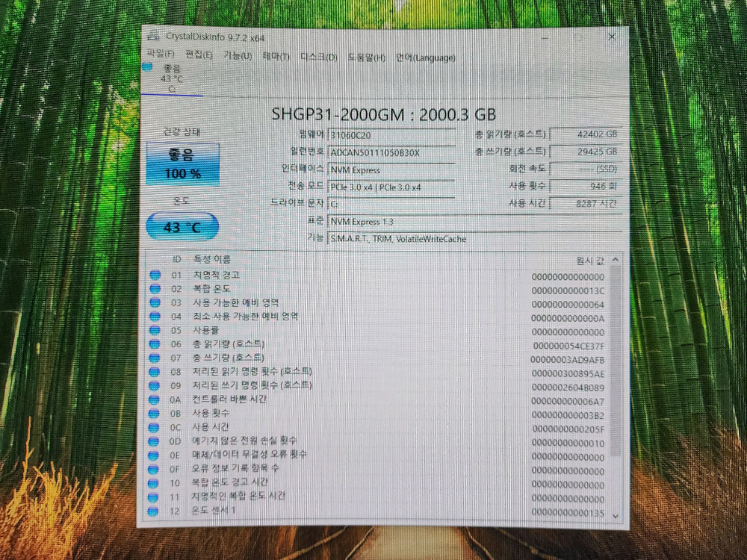
Task: Click the status icon for attribute 02 복합 온도
Action: point(155,288)
